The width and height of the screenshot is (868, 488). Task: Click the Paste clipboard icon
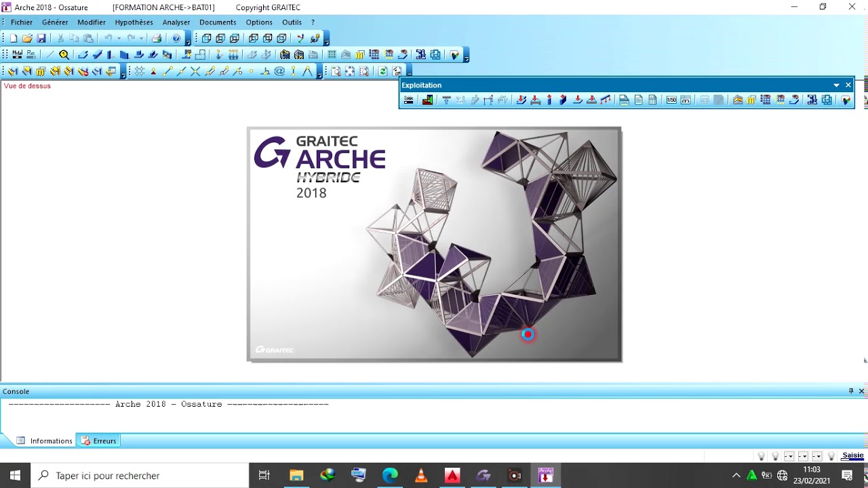[88, 39]
